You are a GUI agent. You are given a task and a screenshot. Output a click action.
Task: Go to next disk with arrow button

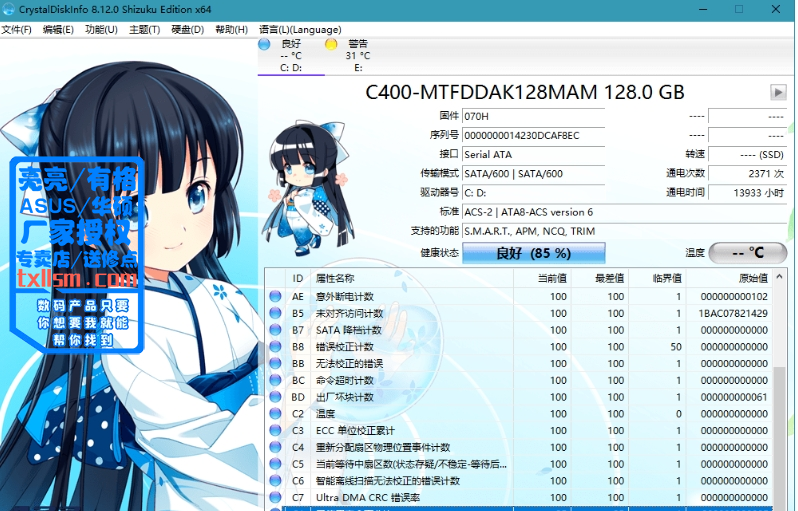pyautogui.click(x=778, y=93)
